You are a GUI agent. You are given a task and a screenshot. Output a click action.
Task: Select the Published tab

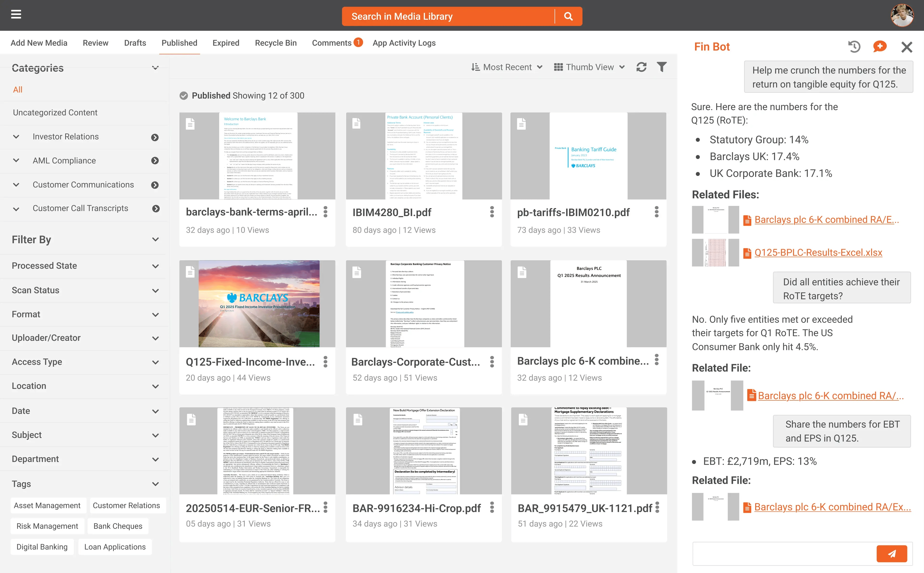179,43
